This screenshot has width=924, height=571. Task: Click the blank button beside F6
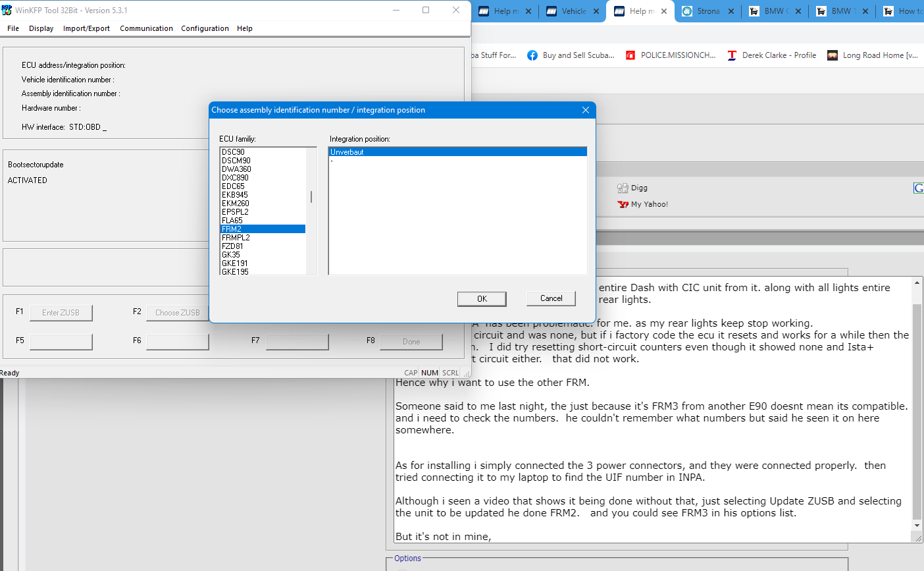(x=177, y=342)
